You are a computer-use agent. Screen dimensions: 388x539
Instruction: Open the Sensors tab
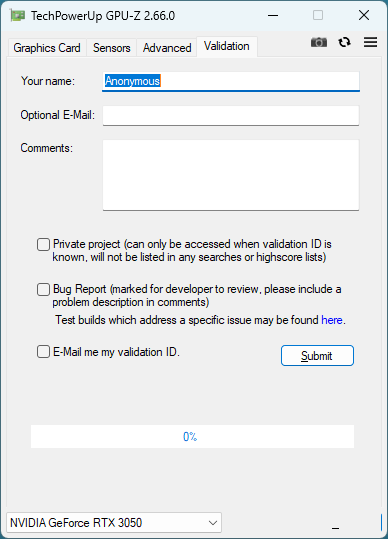pyautogui.click(x=112, y=48)
